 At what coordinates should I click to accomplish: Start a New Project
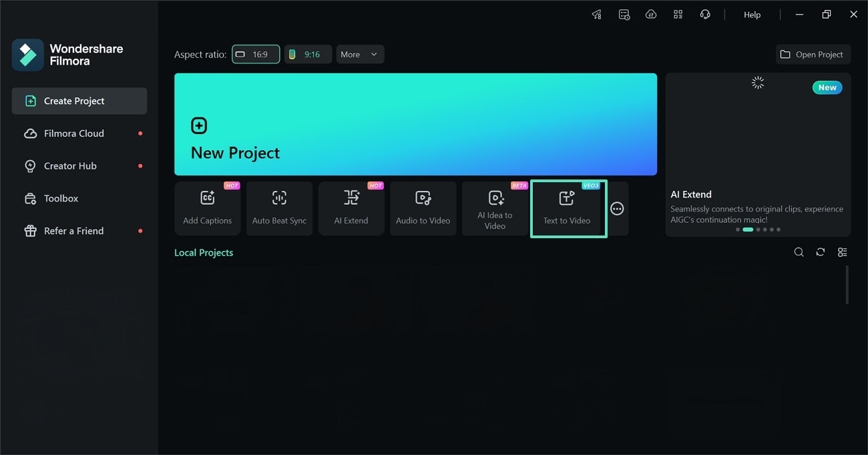415,125
